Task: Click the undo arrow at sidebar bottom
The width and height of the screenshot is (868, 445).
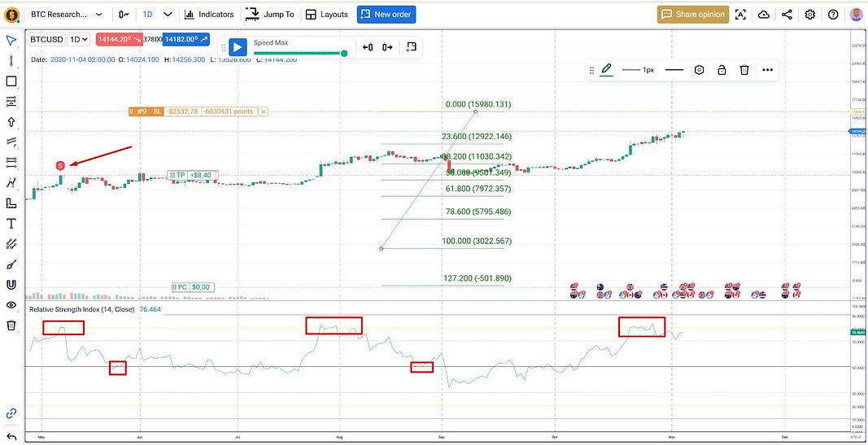Action: coord(11,435)
